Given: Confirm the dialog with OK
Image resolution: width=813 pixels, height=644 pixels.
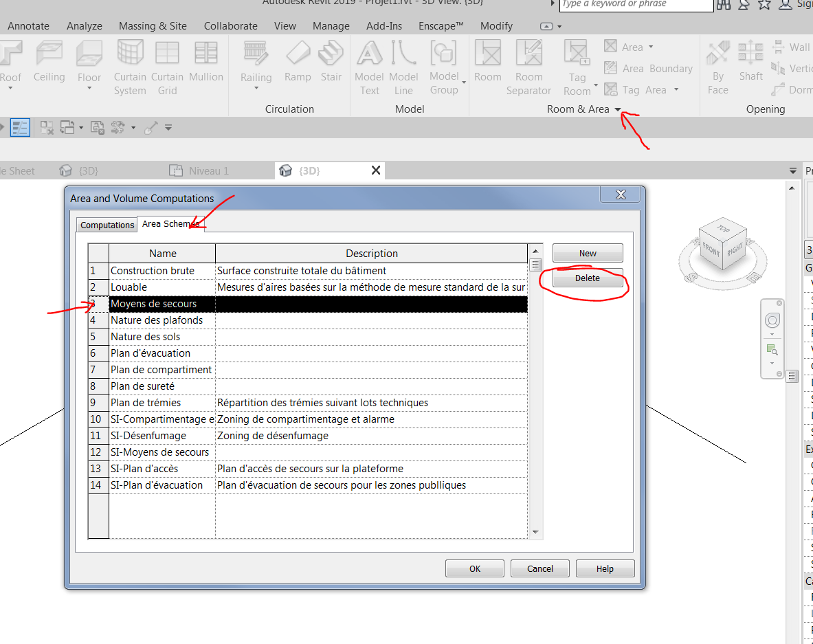Looking at the screenshot, I should pos(475,569).
